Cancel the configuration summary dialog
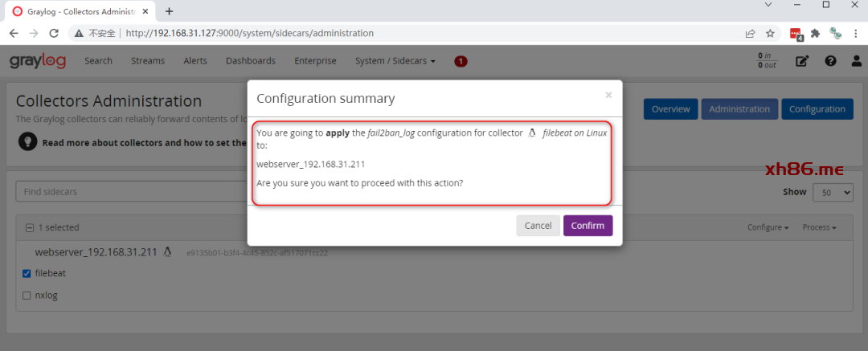Viewport: 868px width, 351px height. 538,226
